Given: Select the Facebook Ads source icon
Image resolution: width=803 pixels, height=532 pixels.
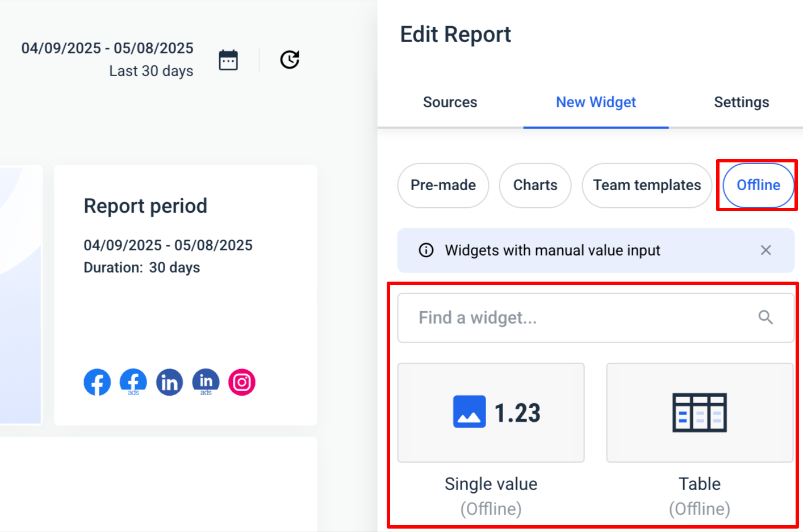Looking at the screenshot, I should pos(133,382).
